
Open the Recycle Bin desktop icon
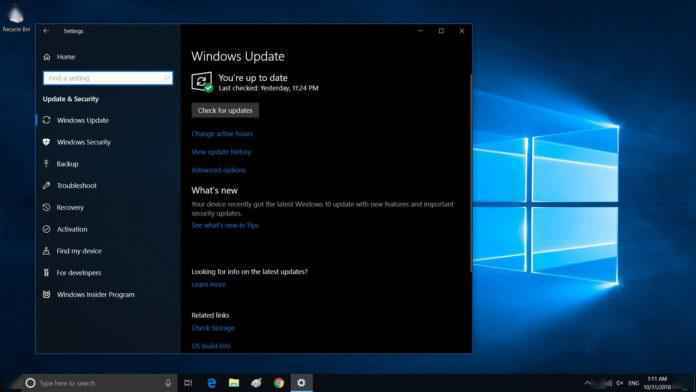(16, 18)
